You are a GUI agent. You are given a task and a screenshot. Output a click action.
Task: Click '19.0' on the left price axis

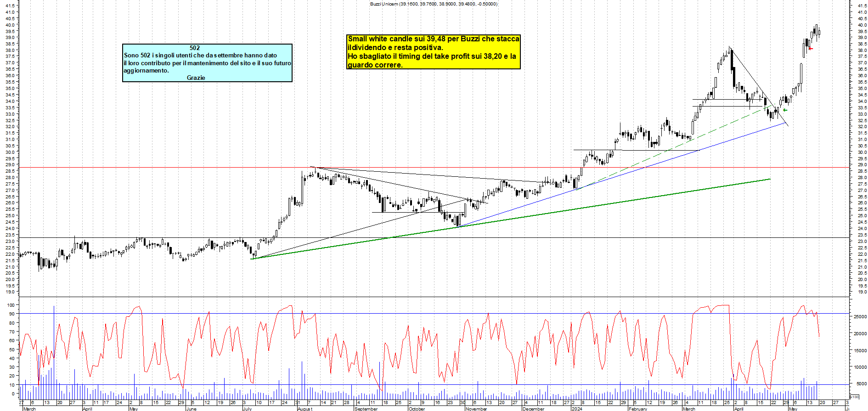coord(10,292)
